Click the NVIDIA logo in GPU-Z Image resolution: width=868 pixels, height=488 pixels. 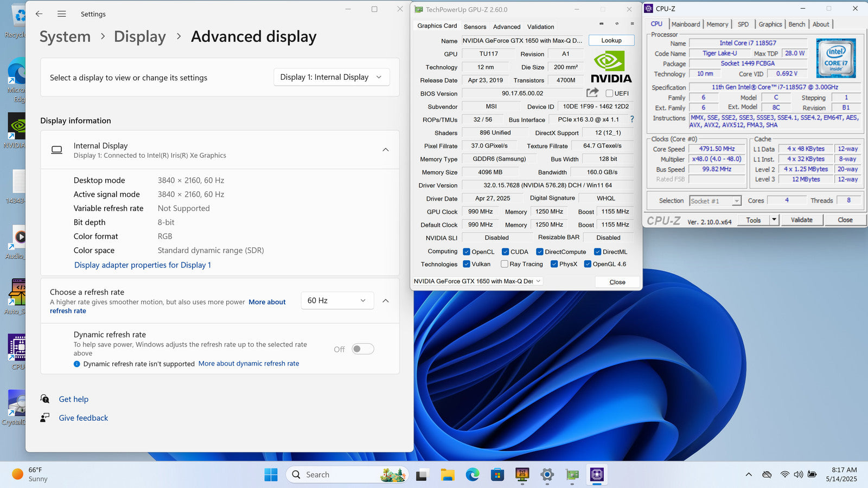click(x=611, y=67)
